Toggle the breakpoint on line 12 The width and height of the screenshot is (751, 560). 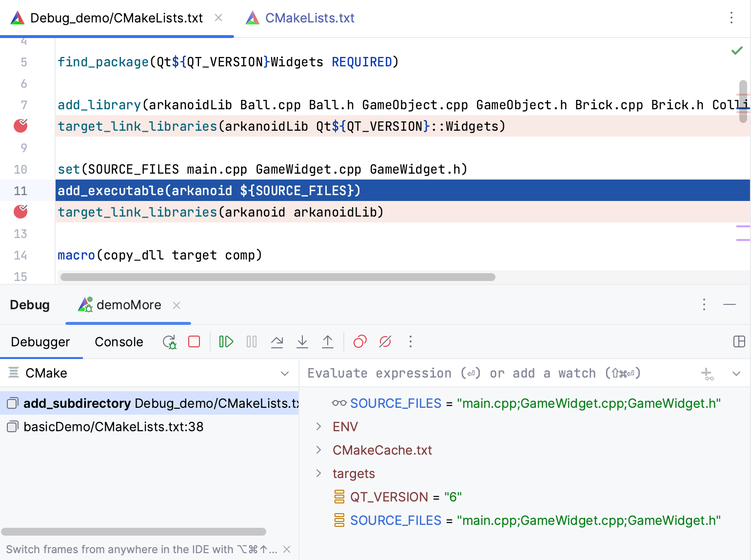[x=20, y=212]
